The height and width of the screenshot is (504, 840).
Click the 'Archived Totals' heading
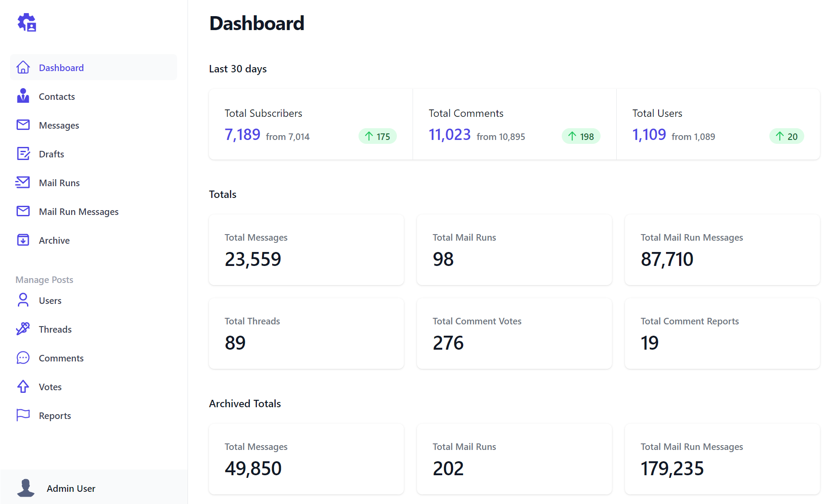click(245, 404)
